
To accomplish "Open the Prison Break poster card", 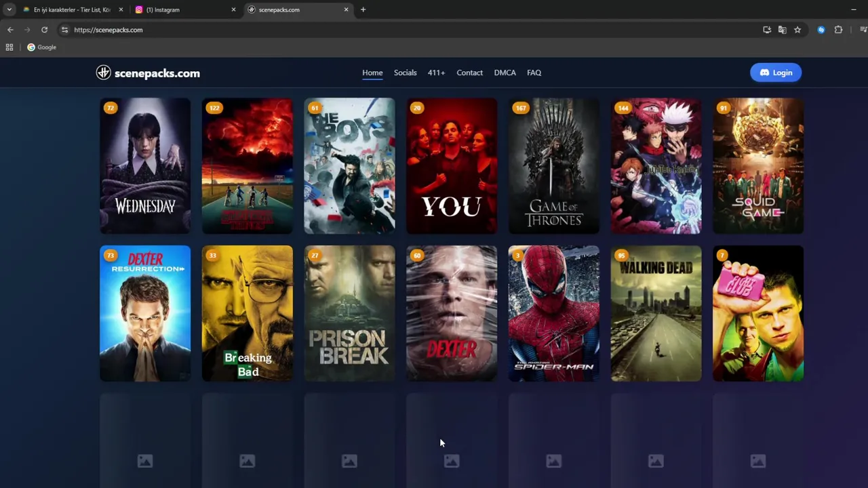I will point(349,313).
